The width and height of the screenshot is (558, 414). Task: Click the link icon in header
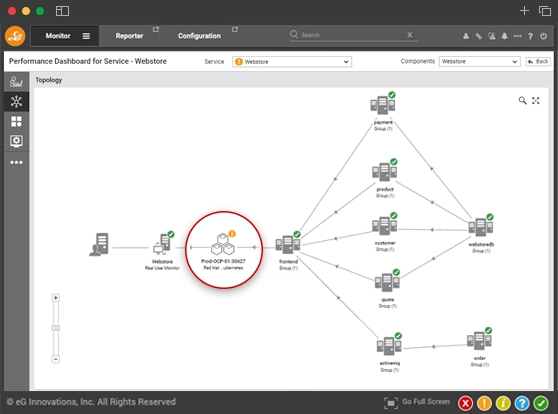[x=479, y=36]
